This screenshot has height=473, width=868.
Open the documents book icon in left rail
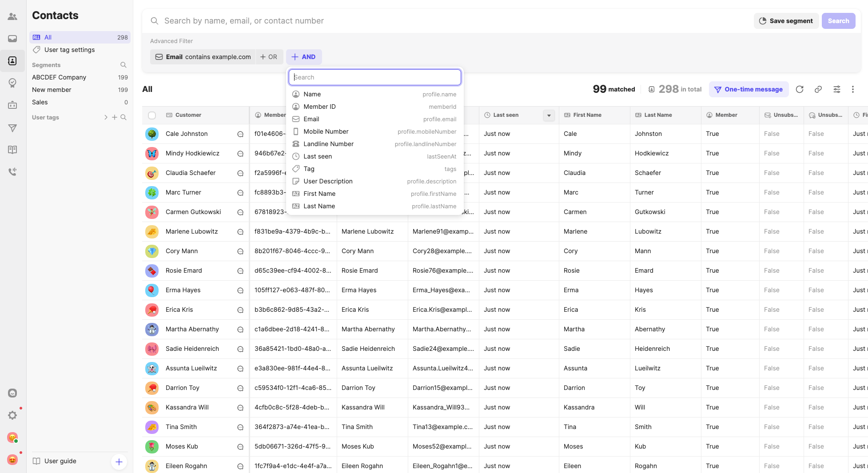(12, 150)
